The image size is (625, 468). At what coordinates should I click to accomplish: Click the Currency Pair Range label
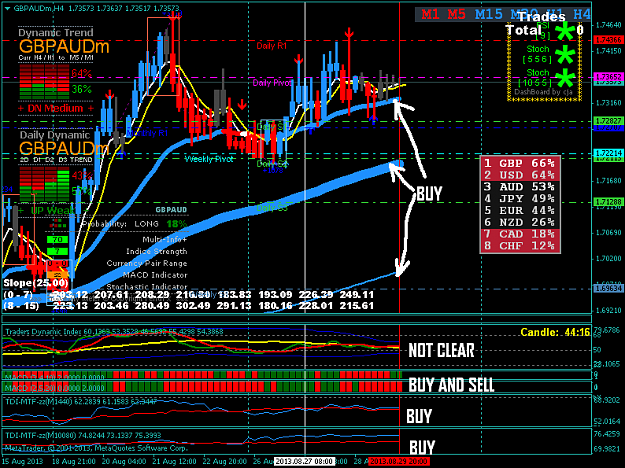coord(147,263)
